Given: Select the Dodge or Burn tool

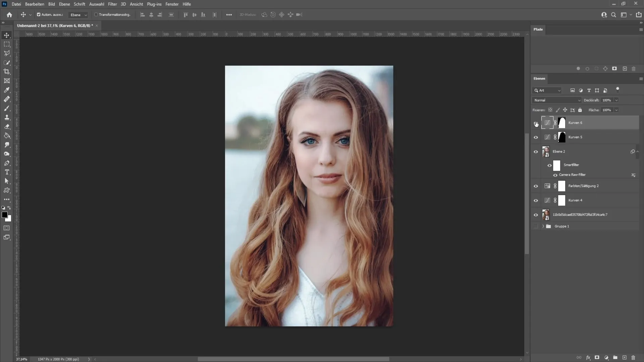Looking at the screenshot, I should point(7,154).
